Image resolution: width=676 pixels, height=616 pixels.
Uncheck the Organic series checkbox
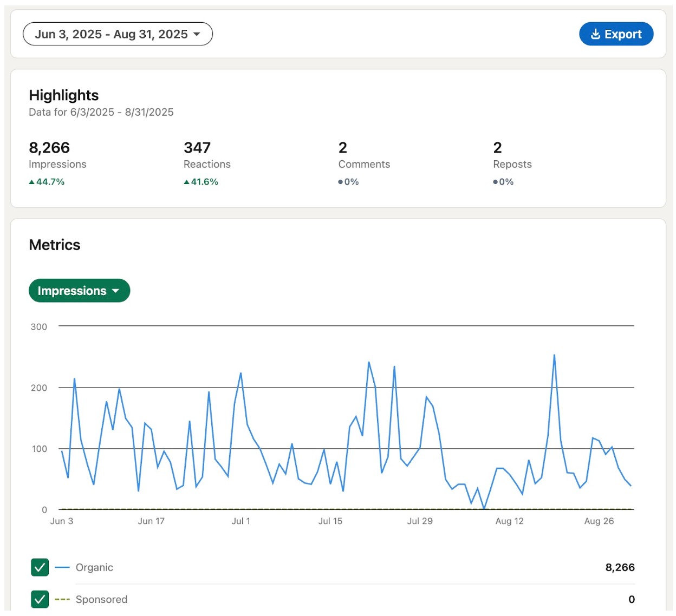(40, 567)
